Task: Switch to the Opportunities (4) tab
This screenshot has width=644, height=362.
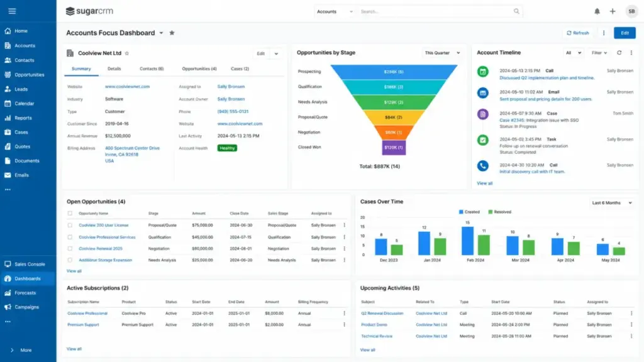Action: 199,69
